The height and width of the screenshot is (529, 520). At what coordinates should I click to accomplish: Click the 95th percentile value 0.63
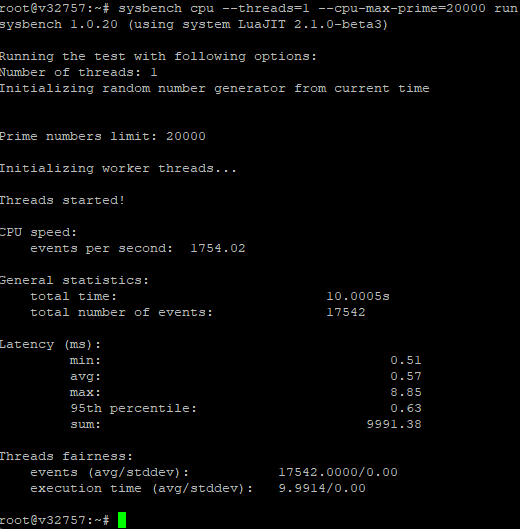(x=406, y=408)
